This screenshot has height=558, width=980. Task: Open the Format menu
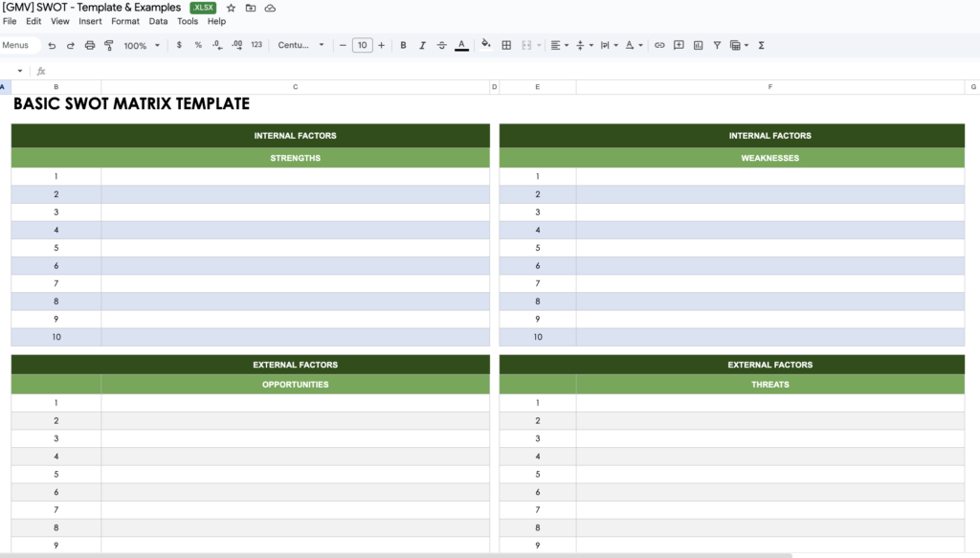click(124, 20)
